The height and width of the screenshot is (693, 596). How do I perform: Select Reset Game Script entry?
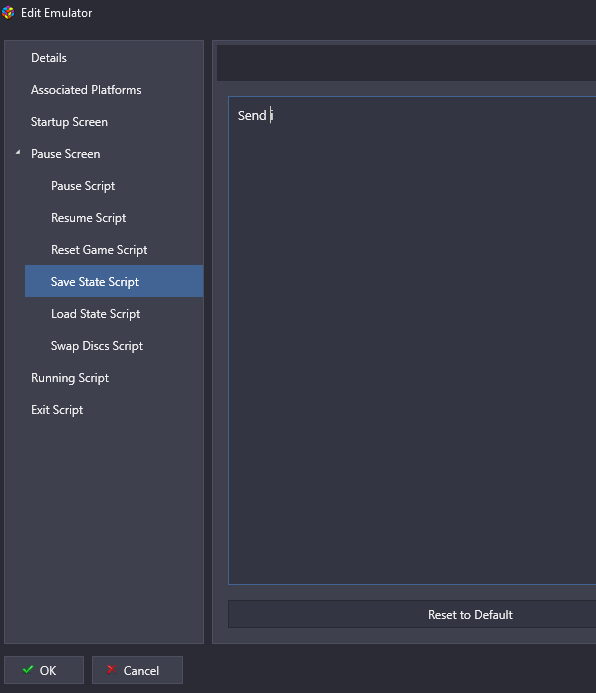coord(99,250)
